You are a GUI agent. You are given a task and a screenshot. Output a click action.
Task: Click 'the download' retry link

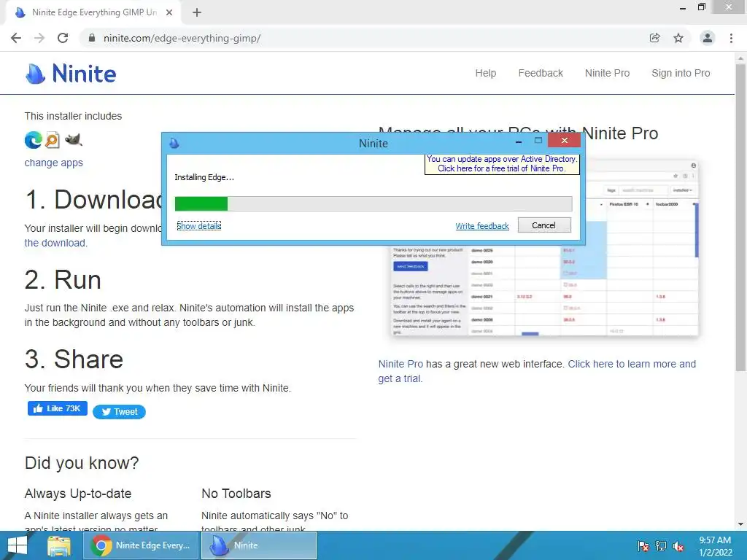(55, 243)
